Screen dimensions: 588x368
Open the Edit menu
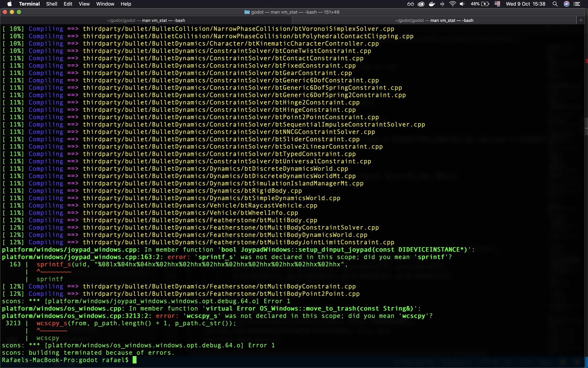coord(68,4)
